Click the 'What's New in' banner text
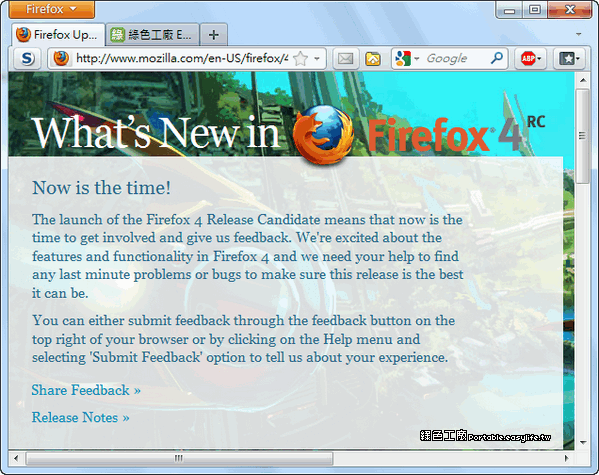 [157, 132]
